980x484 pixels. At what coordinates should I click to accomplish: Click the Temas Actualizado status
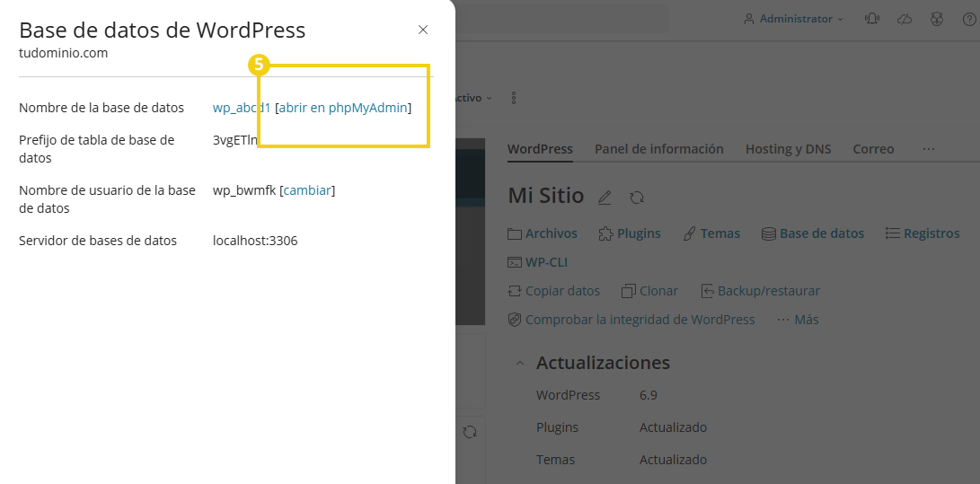click(673, 460)
